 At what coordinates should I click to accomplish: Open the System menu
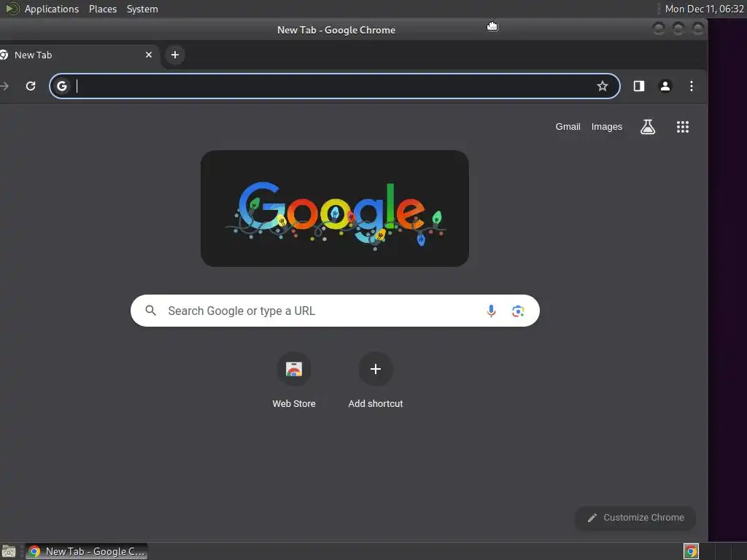tap(142, 9)
